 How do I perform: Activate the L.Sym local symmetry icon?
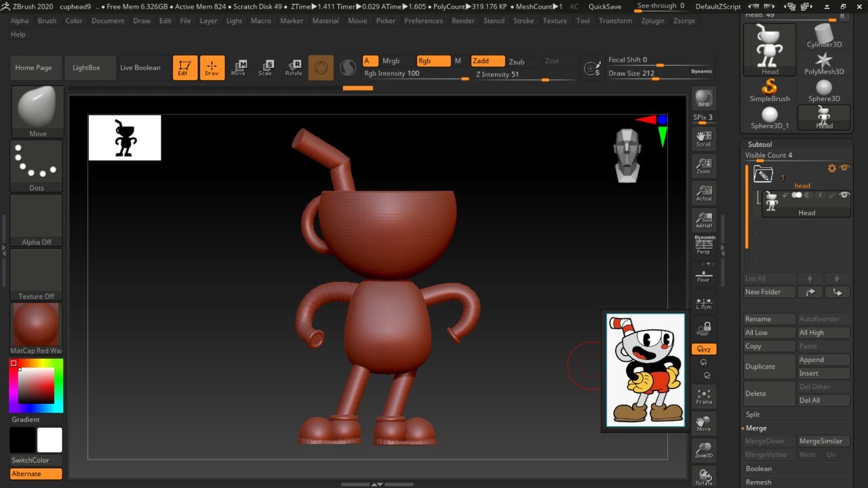click(x=703, y=300)
